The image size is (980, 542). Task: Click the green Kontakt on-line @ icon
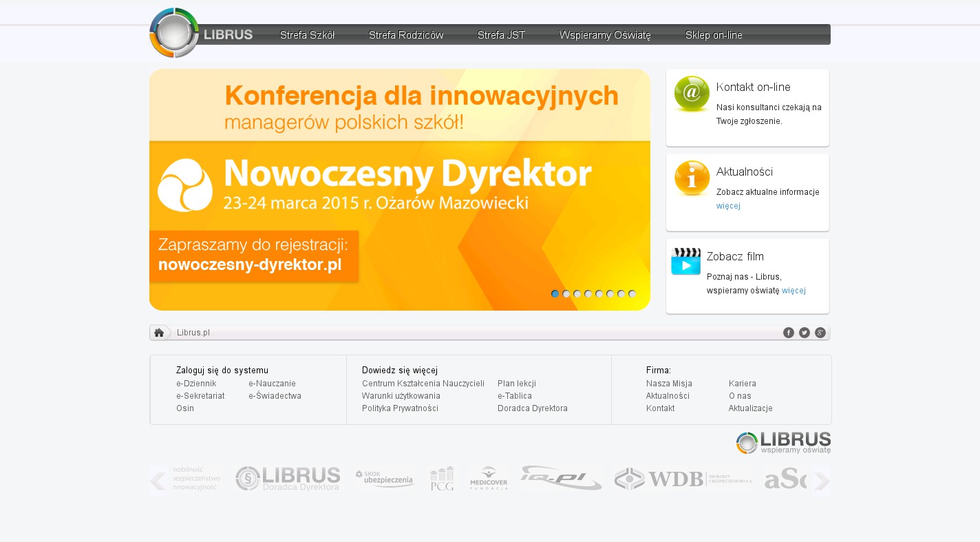(x=692, y=94)
